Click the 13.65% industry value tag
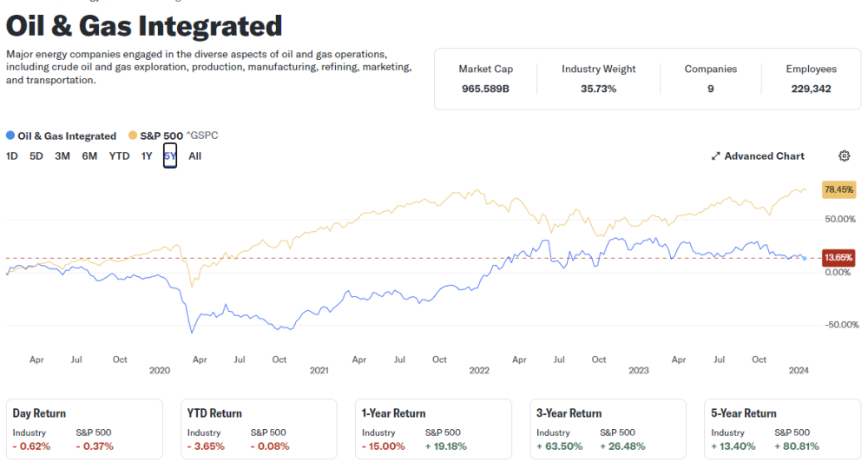Screen dimensions: 868x469 point(839,258)
